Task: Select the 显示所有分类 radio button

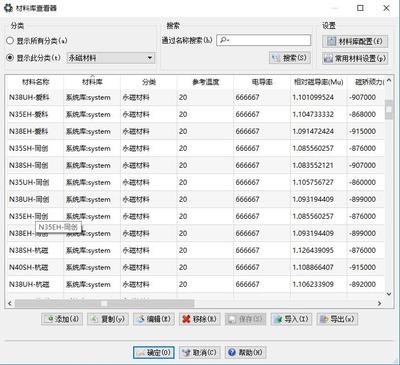Action: [10, 41]
